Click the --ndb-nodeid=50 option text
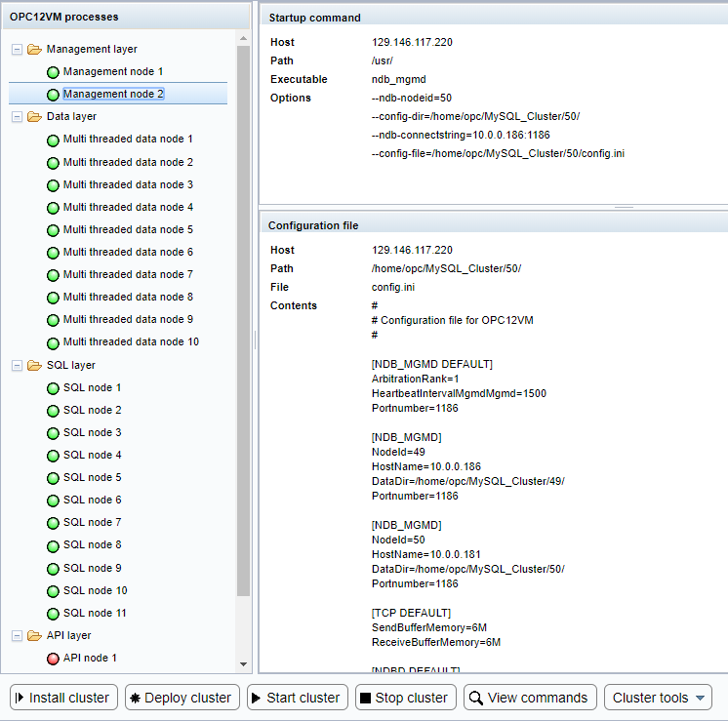This screenshot has width=728, height=721. (412, 98)
